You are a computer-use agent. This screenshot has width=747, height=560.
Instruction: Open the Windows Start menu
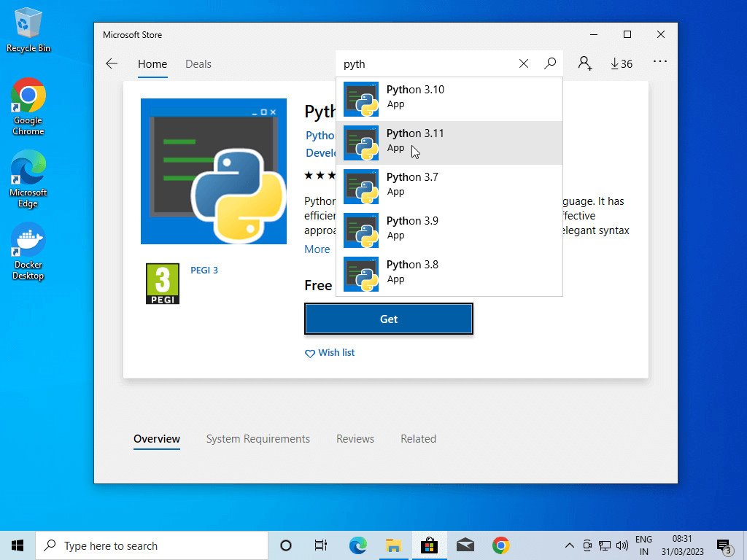18,545
